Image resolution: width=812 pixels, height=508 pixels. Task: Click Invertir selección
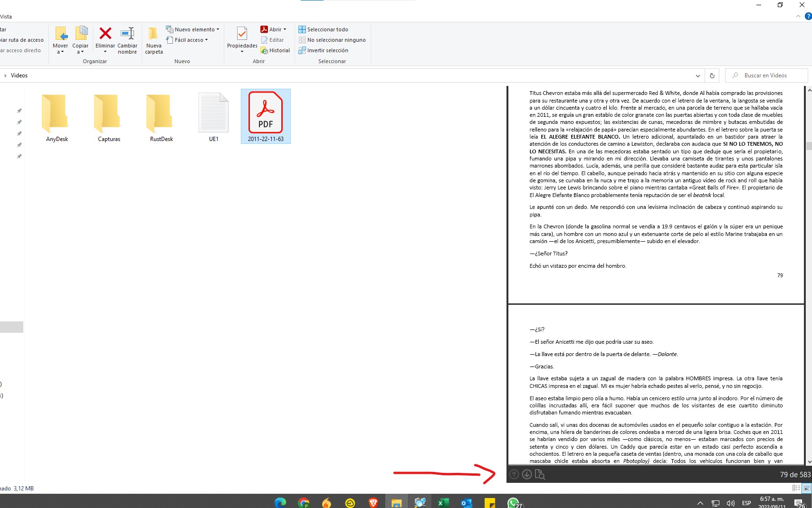click(327, 50)
